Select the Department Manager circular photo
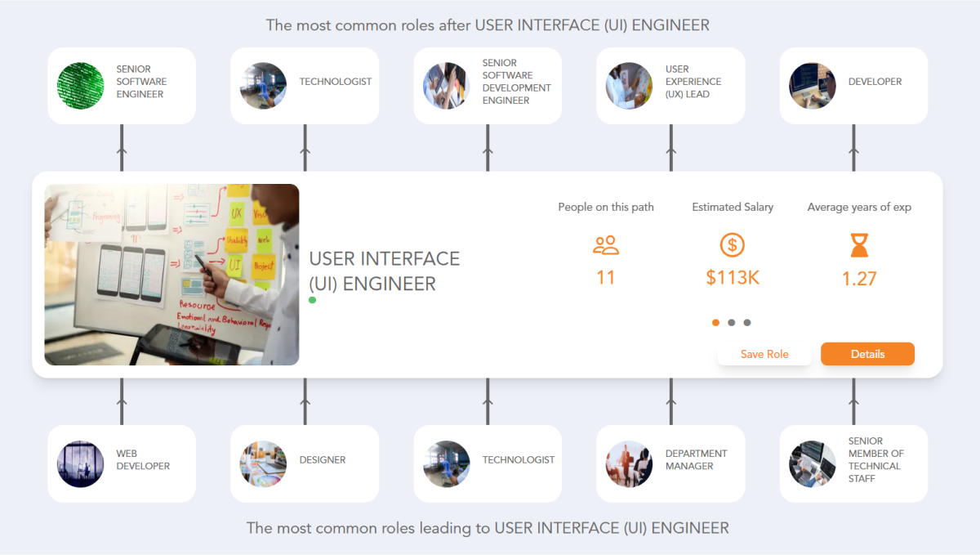This screenshot has height=555, width=980. point(629,463)
